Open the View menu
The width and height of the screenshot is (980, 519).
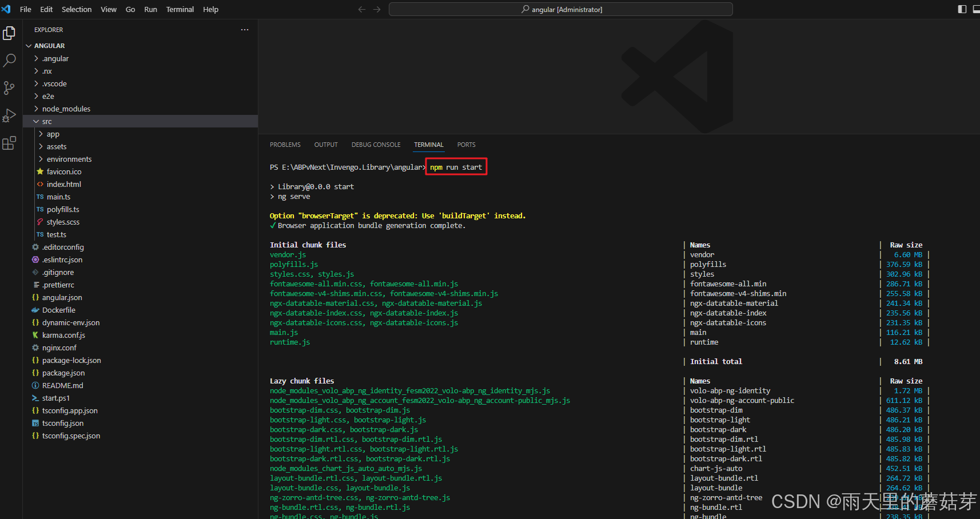coord(109,9)
